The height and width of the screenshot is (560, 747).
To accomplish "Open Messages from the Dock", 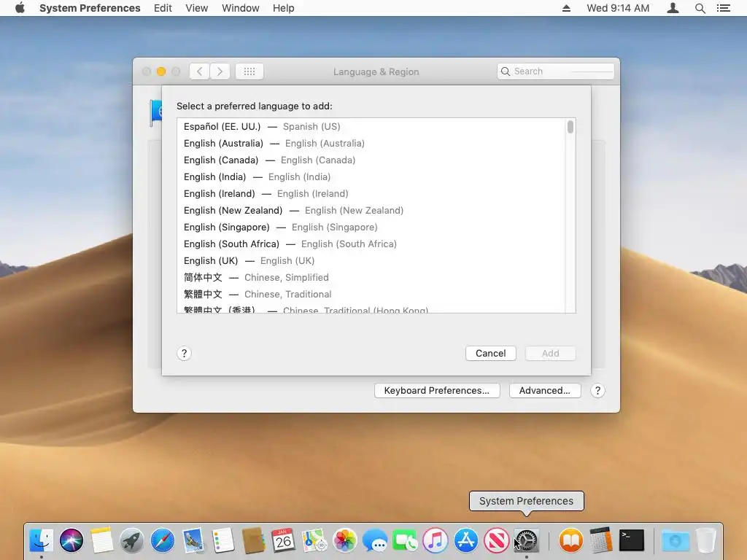I will click(x=375, y=540).
